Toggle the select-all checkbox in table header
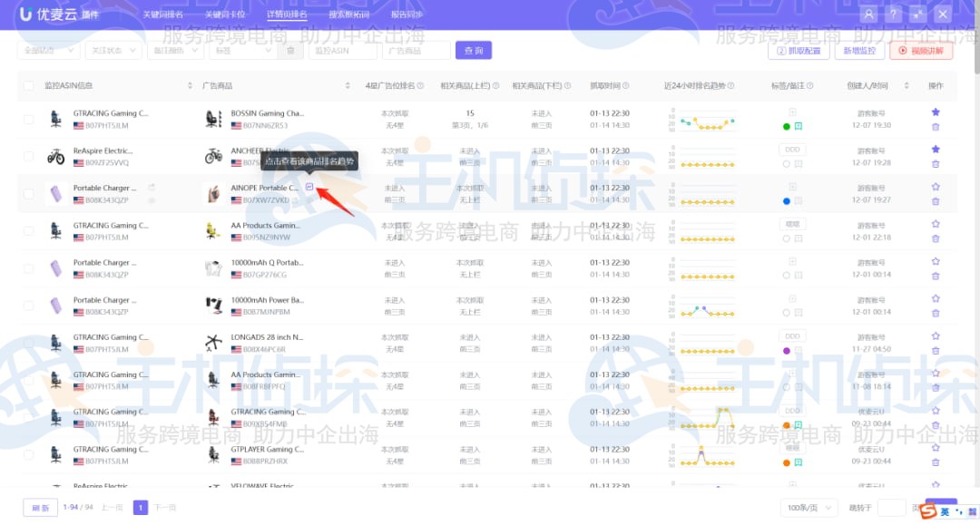Viewport: 980px width, 525px height. pyautogui.click(x=26, y=84)
